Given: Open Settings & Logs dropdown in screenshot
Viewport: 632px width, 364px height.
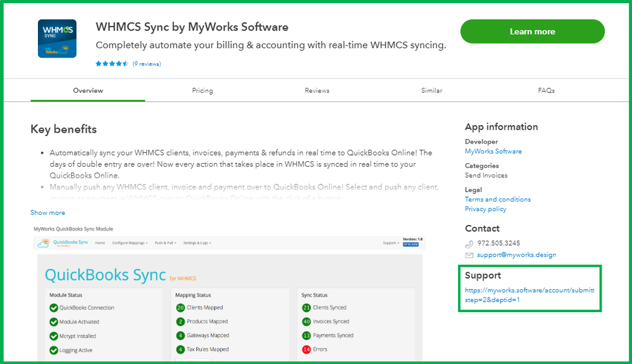Looking at the screenshot, I should click(x=197, y=243).
